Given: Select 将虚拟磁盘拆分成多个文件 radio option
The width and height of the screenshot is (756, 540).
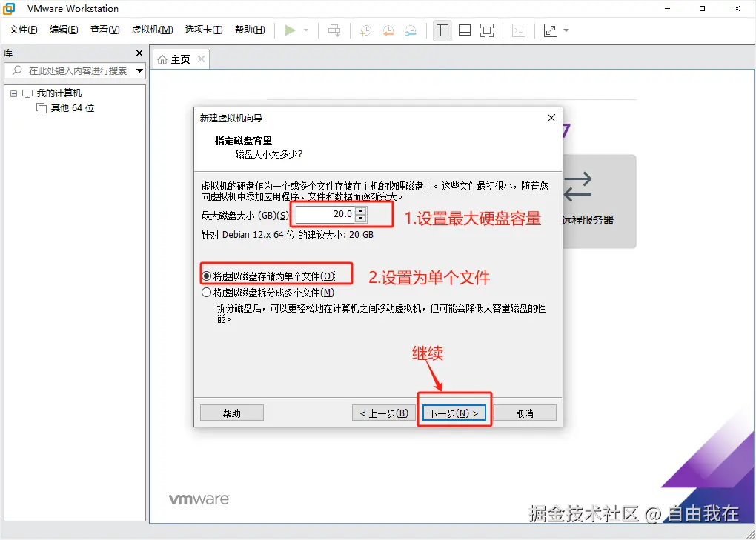Looking at the screenshot, I should pos(268,293).
